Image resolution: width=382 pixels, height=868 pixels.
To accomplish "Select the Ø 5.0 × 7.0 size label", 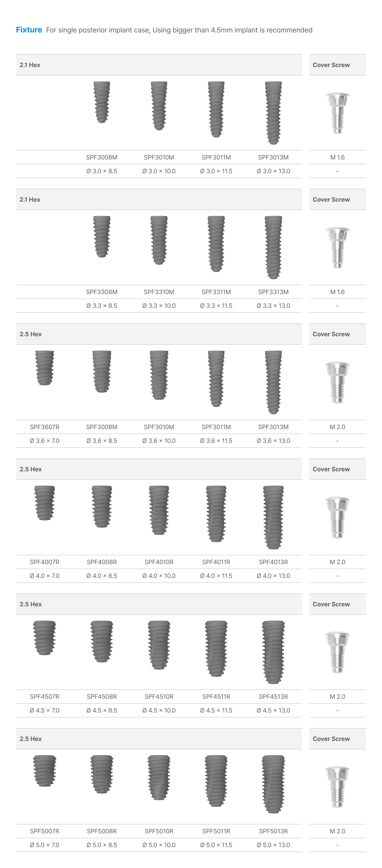I will (44, 845).
